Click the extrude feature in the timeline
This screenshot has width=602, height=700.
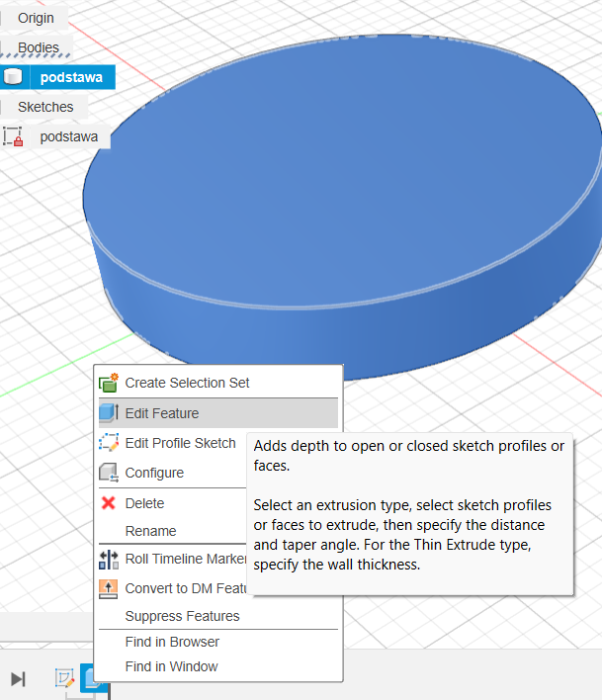pos(92,680)
